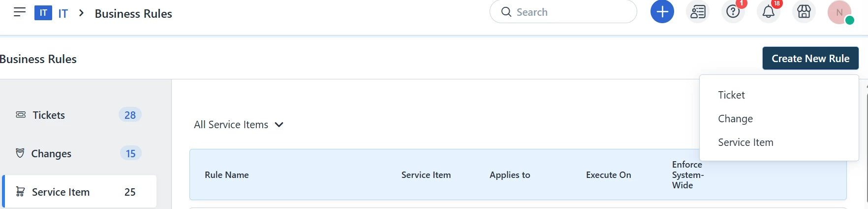Click the blue plus quick-create icon

[x=662, y=12]
